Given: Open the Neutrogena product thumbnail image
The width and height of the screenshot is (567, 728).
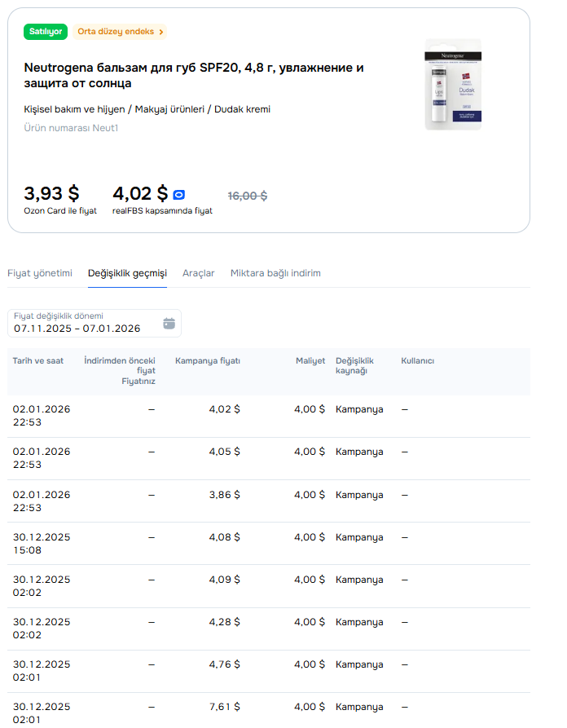Looking at the screenshot, I should pos(453,85).
